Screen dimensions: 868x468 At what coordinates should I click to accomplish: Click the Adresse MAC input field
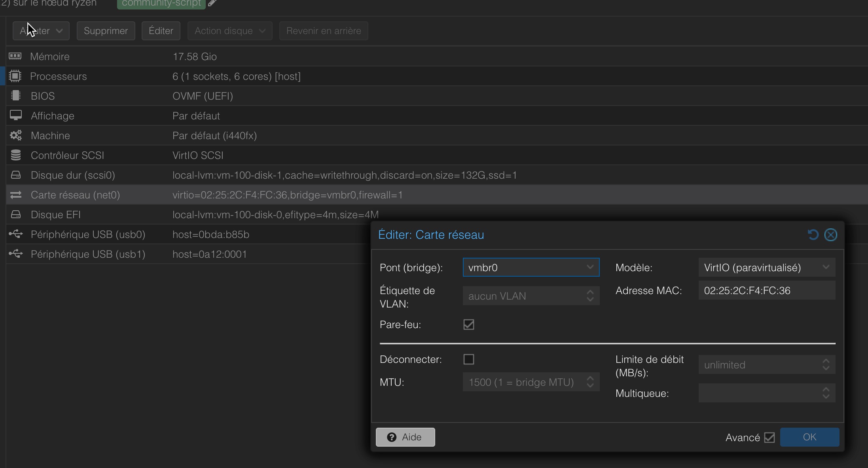click(x=766, y=291)
